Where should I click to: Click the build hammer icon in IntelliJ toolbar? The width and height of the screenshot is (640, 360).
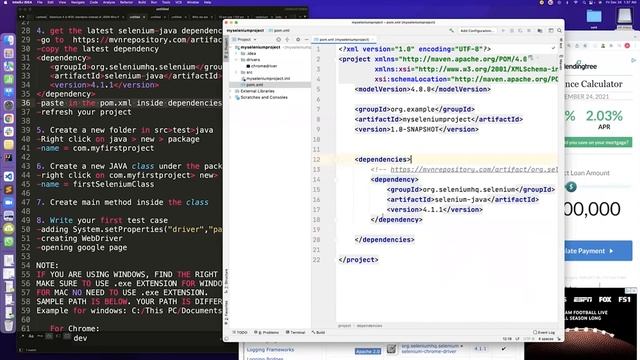coord(451,31)
